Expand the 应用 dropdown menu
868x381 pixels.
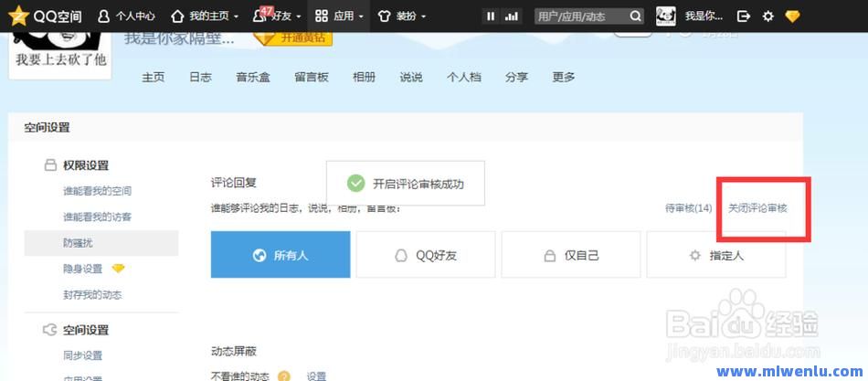coord(339,16)
